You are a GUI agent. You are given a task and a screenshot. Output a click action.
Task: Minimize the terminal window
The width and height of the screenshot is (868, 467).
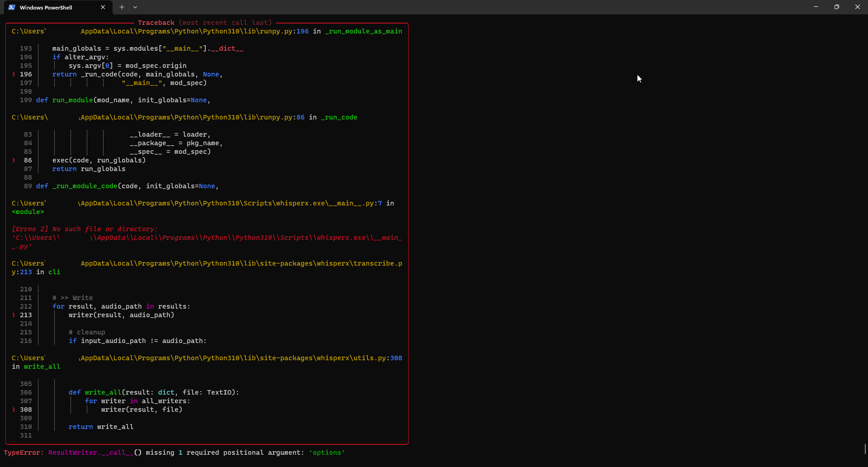[x=816, y=7]
